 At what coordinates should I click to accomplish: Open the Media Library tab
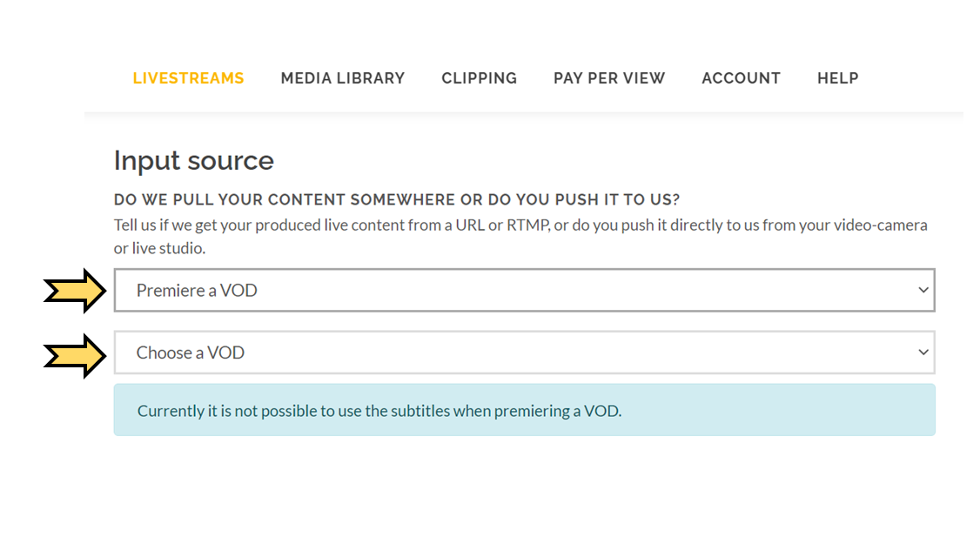click(343, 78)
